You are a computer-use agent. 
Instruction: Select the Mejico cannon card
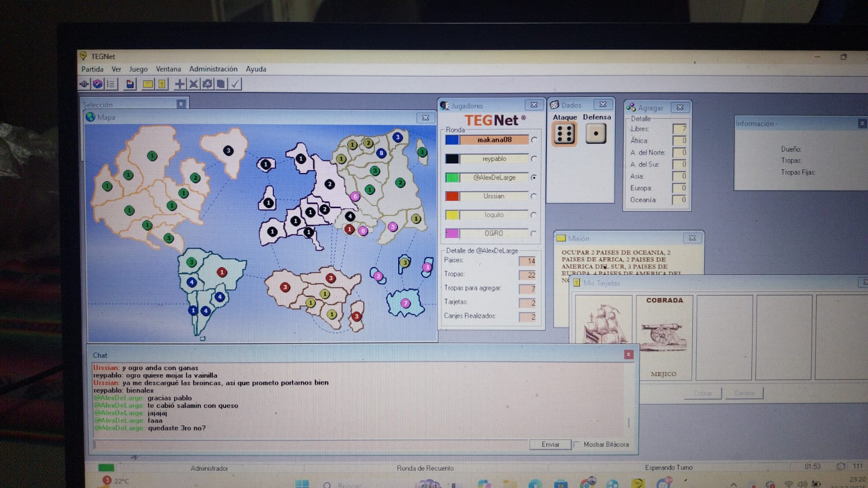(x=664, y=337)
